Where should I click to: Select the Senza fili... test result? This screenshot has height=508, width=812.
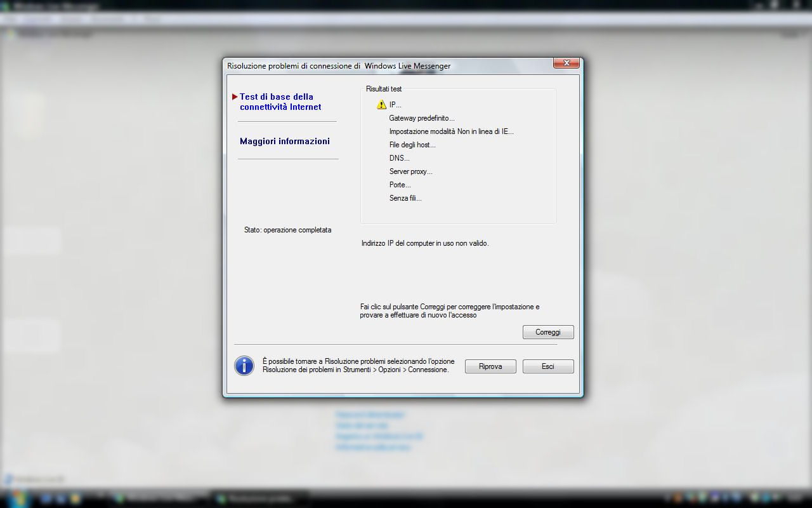(x=405, y=198)
